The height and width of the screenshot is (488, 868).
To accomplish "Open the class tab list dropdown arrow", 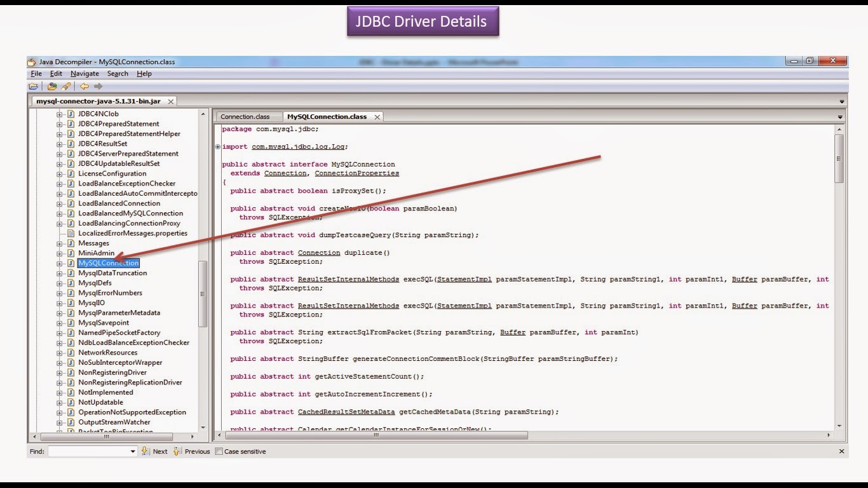I will [x=839, y=117].
